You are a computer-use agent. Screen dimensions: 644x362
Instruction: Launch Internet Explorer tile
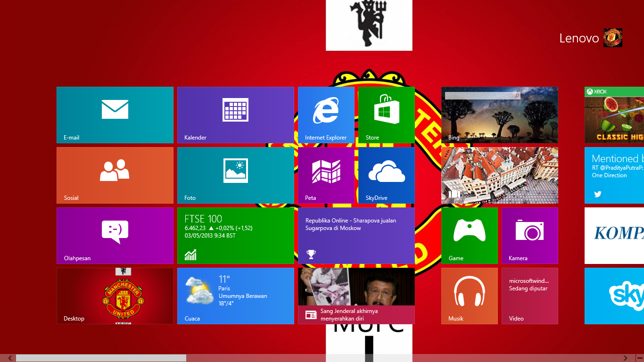(326, 115)
